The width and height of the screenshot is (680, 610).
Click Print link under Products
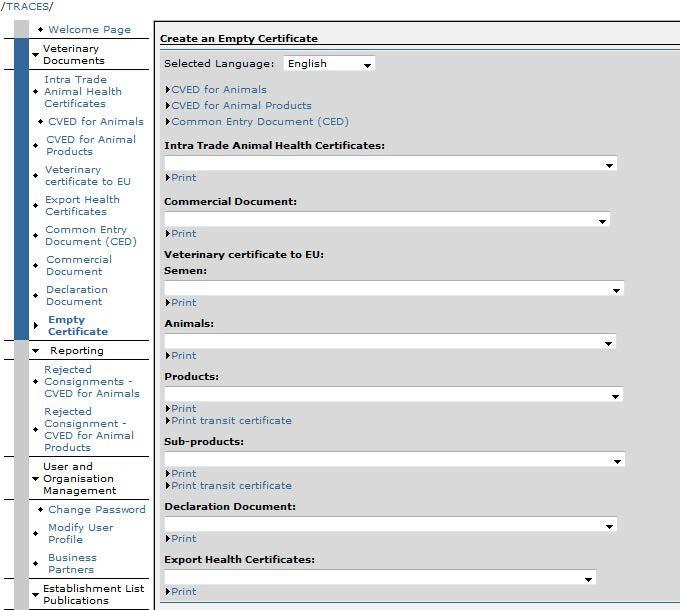click(x=183, y=408)
